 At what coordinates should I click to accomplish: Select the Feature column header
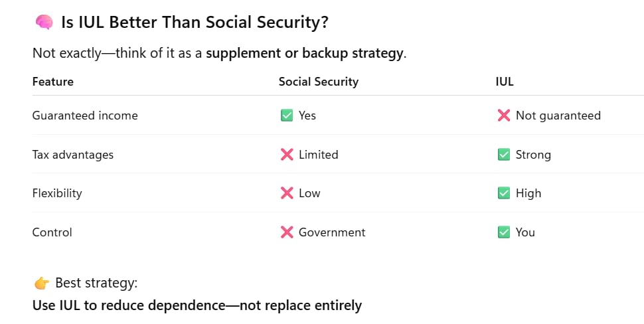(52, 82)
